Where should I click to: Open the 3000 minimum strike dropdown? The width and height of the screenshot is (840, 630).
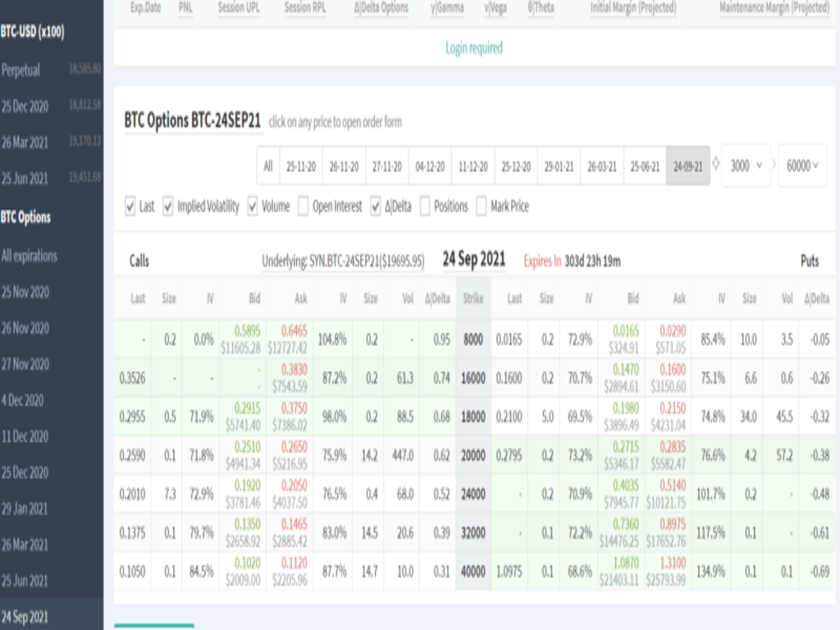pyautogui.click(x=746, y=166)
